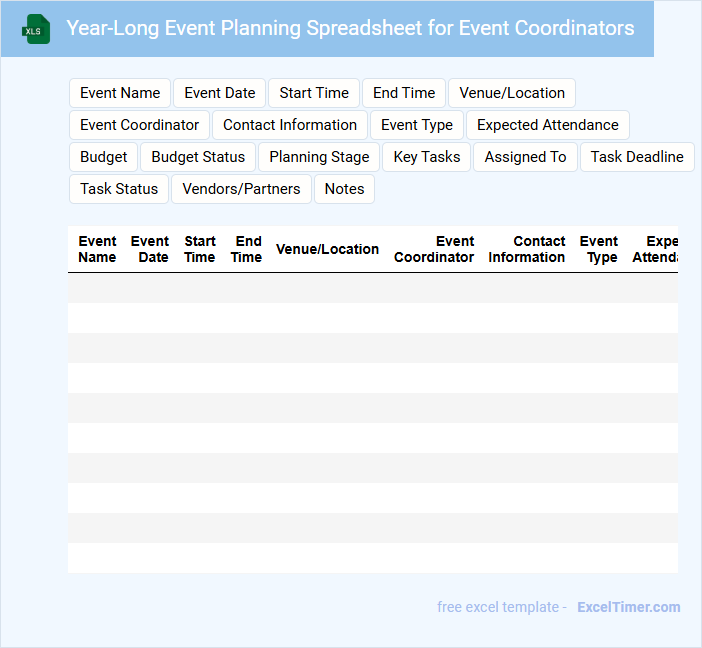Click the Venue/Location column header
The height and width of the screenshot is (648, 702).
[x=327, y=249]
